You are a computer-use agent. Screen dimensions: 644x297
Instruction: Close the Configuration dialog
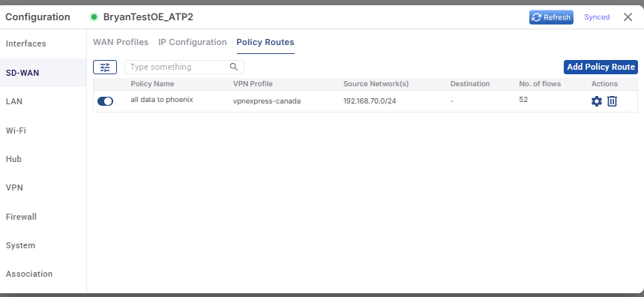(x=628, y=17)
